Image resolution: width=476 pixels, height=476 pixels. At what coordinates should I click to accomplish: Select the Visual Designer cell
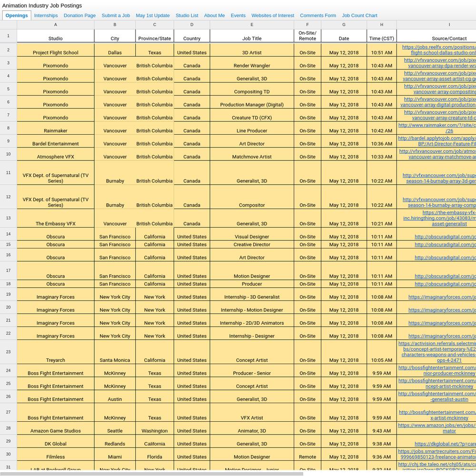(252, 234)
